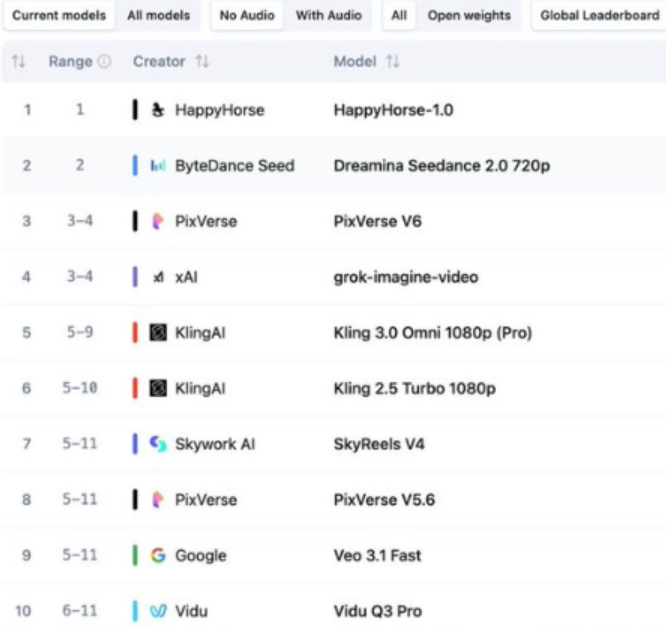Toggle the With Audio filter
Image resolution: width=666 pixels, height=630 pixels.
pyautogui.click(x=329, y=16)
